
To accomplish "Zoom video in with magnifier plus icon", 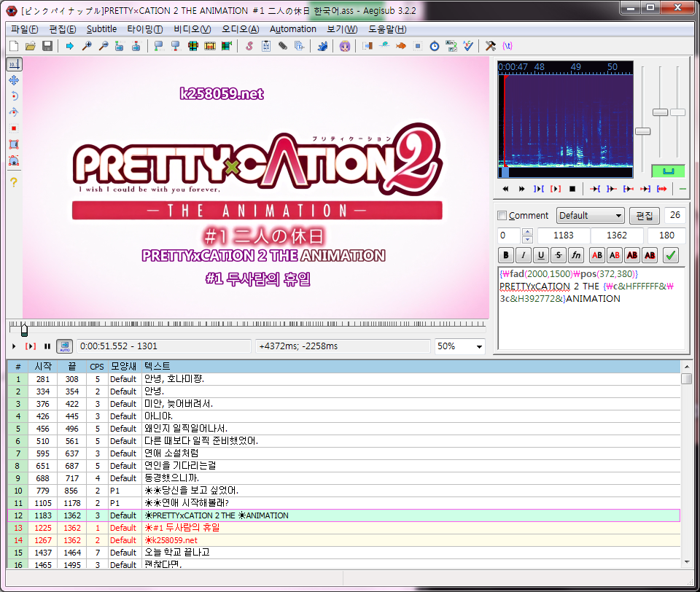I will pos(87,46).
